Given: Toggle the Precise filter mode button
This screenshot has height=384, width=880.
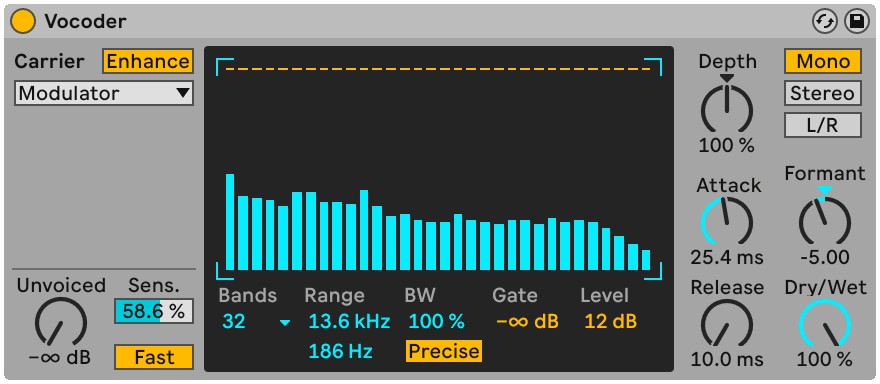Looking at the screenshot, I should [x=443, y=351].
